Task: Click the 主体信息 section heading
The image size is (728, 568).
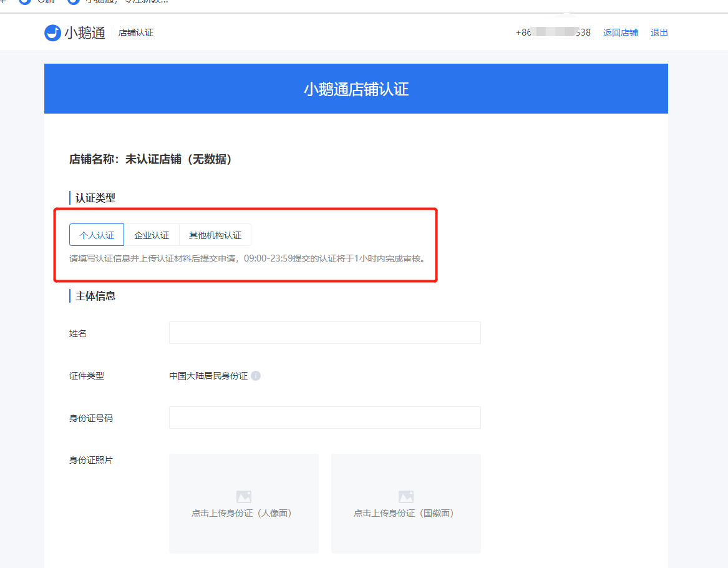Action: point(95,296)
